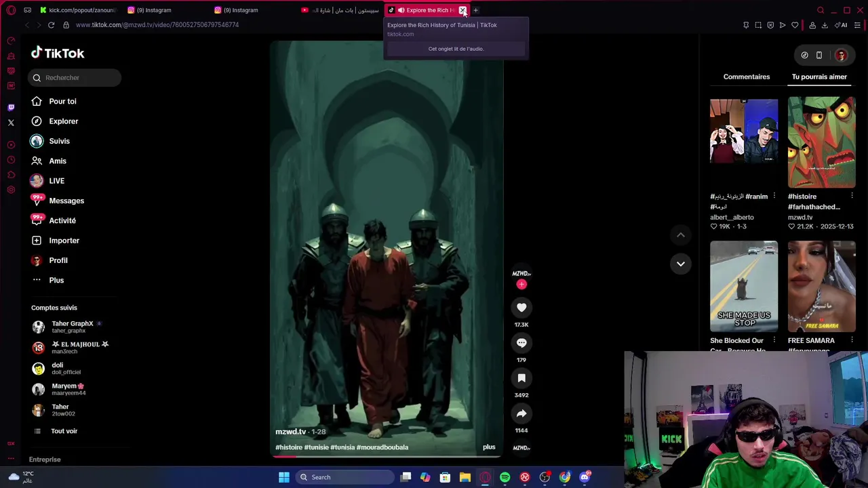Viewport: 868px width, 488px height.
Task: Open a new browser tab with plus
Action: 475,10
